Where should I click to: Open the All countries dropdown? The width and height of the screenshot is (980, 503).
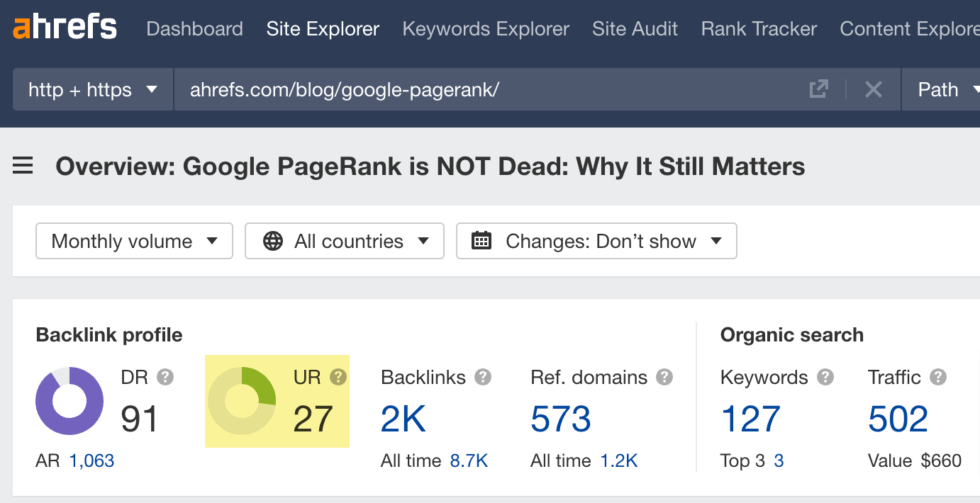click(x=344, y=241)
